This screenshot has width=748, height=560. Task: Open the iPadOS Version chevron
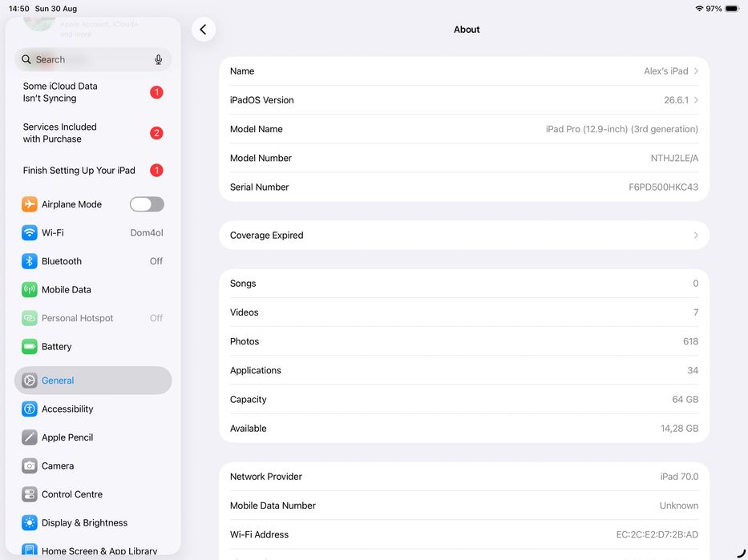click(x=696, y=100)
